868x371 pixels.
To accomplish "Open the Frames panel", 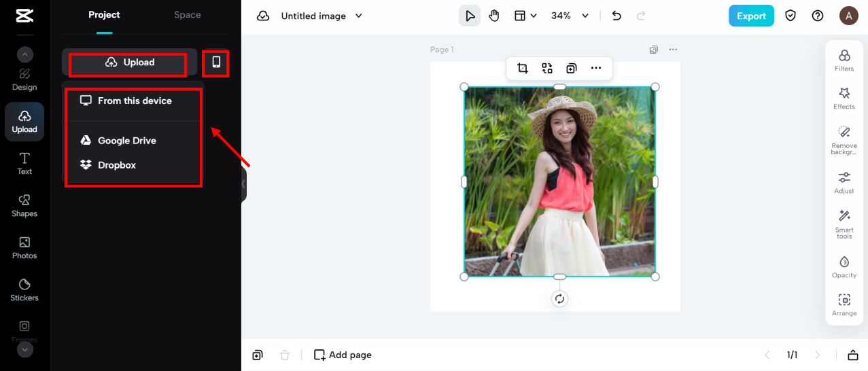I will tap(24, 331).
